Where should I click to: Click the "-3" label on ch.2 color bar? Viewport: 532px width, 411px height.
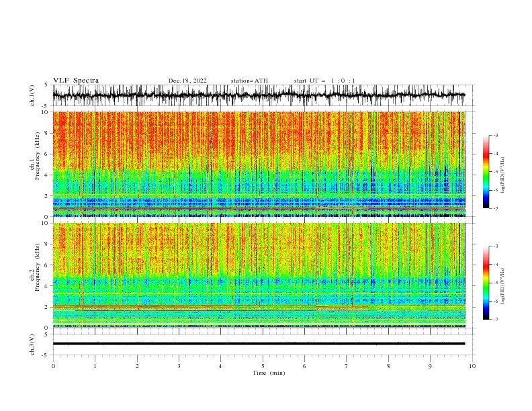tap(495, 246)
